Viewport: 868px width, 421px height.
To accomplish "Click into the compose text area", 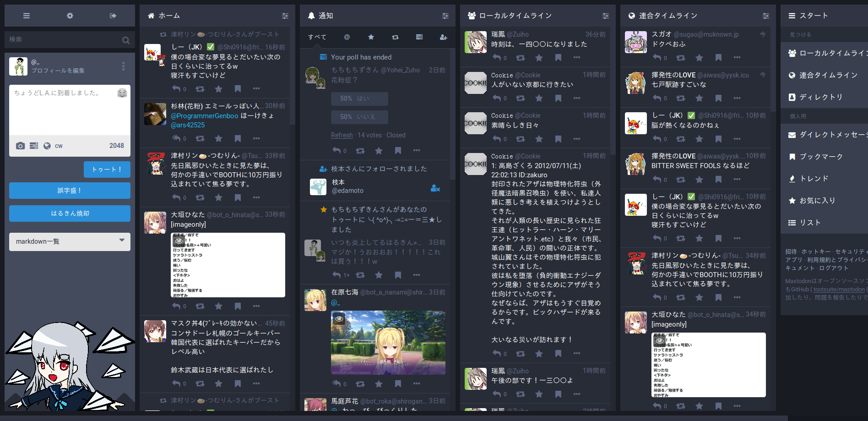I will coord(70,110).
